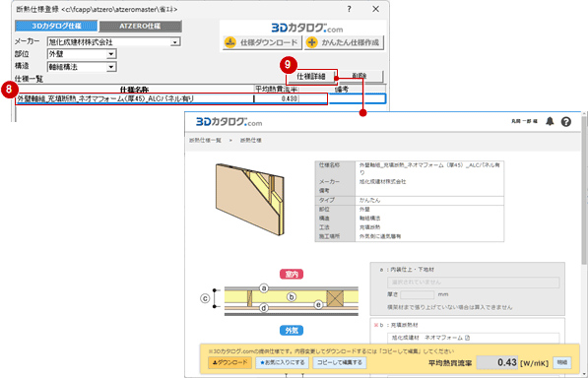Viewport: 588px width, 378px height.
Task: Click the コピーして編集する button
Action: click(x=340, y=362)
